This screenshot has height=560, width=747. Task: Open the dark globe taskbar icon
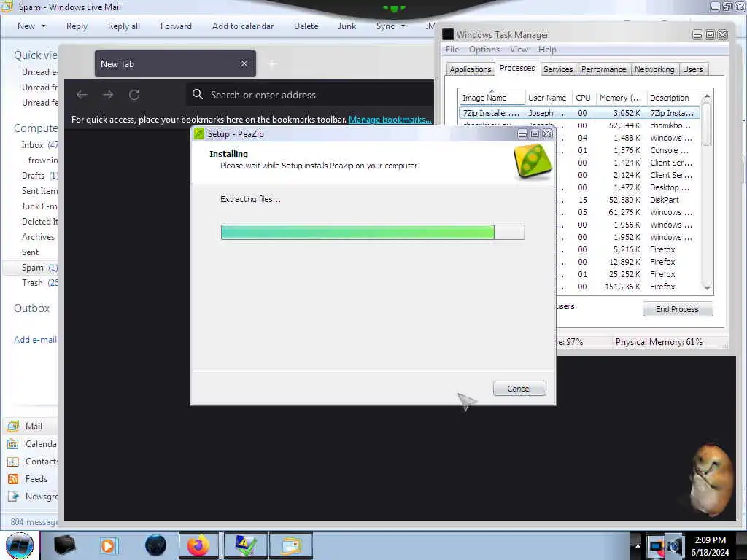(155, 545)
